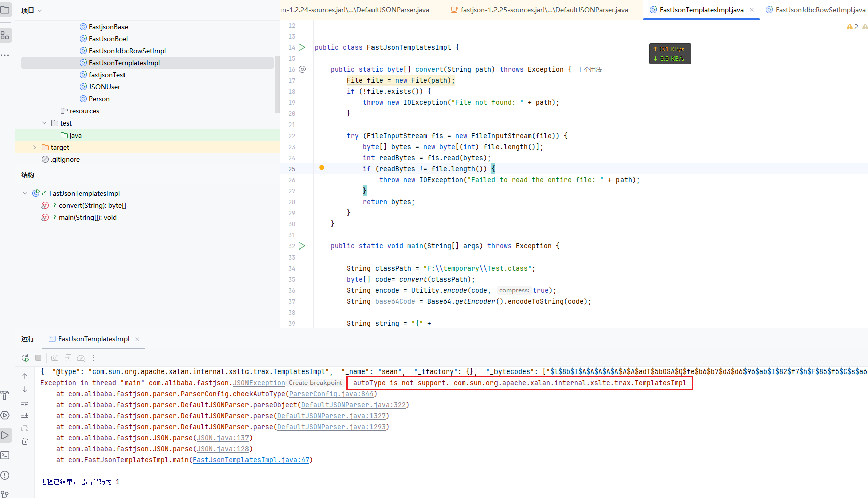
Task: Rerun FastJsonTemplatesImpl in the Run toolbar
Action: (25, 358)
